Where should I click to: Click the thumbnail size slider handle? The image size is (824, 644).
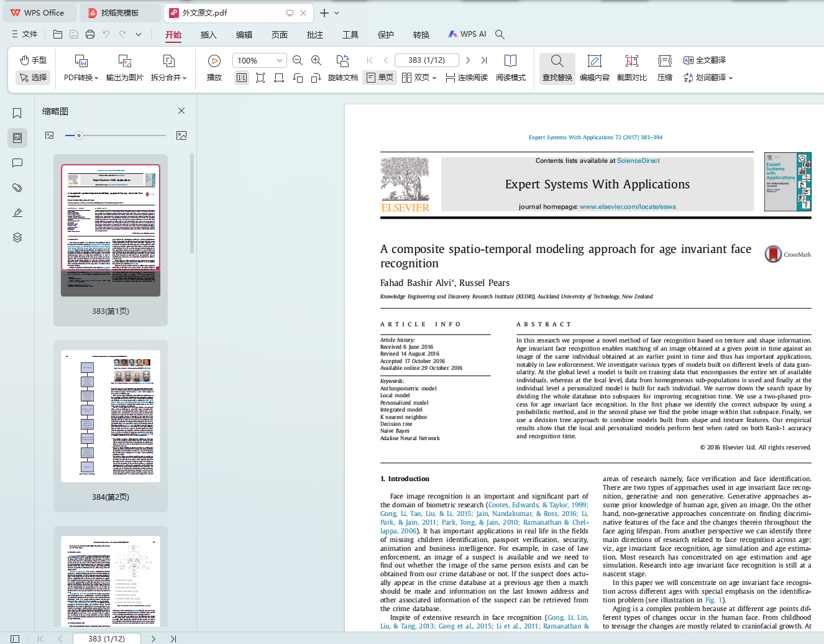point(79,136)
